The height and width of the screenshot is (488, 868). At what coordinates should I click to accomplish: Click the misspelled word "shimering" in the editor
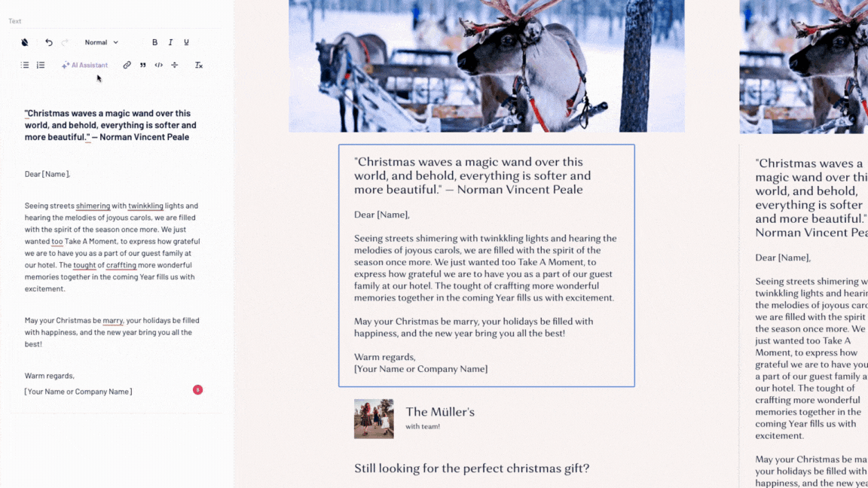(93, 206)
